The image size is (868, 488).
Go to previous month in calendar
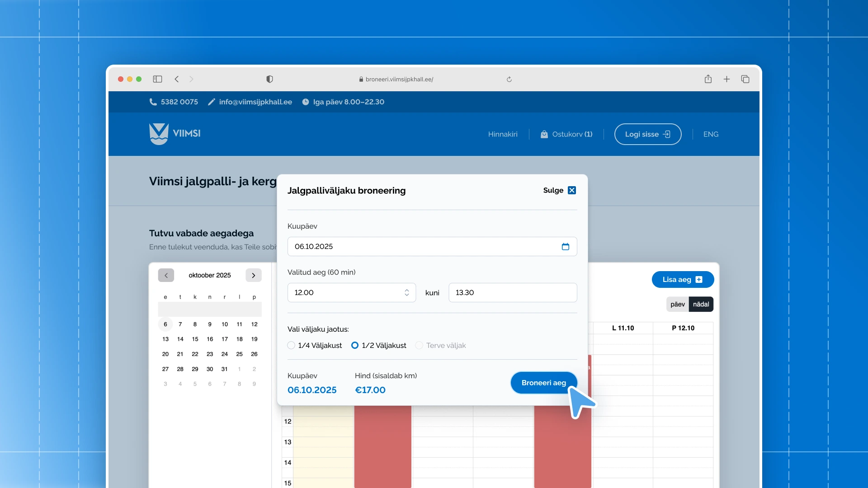point(166,275)
